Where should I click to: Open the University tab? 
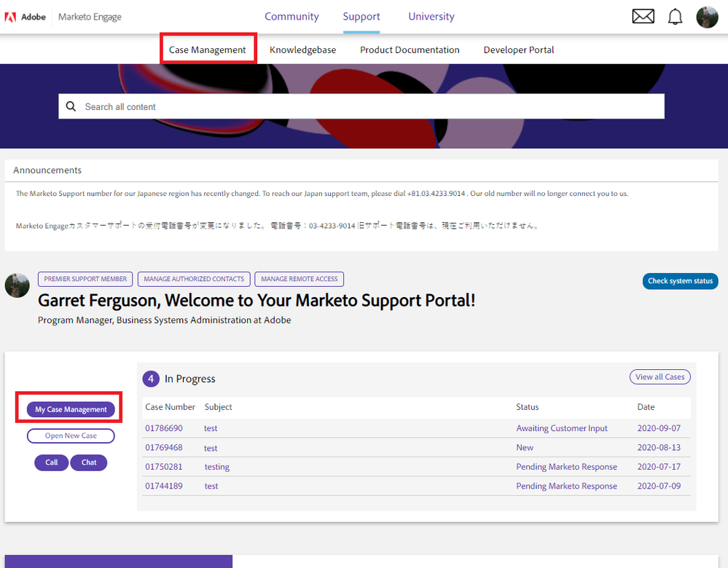tap(431, 16)
